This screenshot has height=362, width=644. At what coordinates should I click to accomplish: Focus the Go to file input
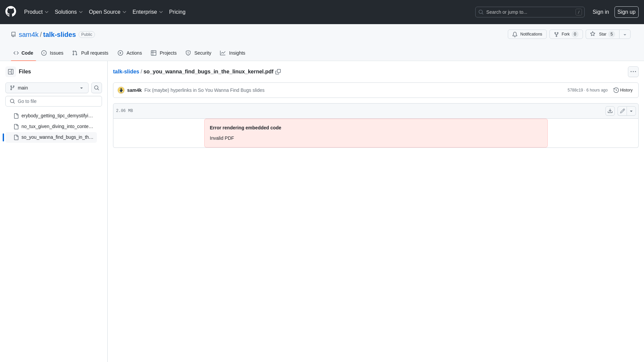(54, 101)
